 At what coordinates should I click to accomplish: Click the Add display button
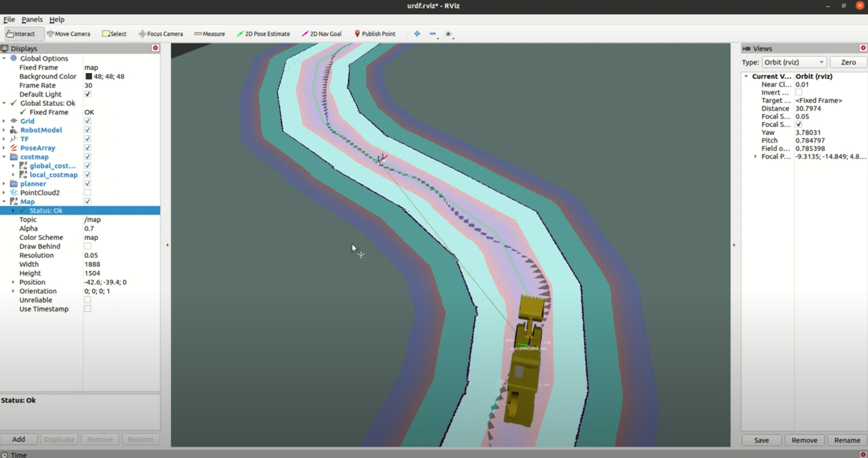coord(19,439)
